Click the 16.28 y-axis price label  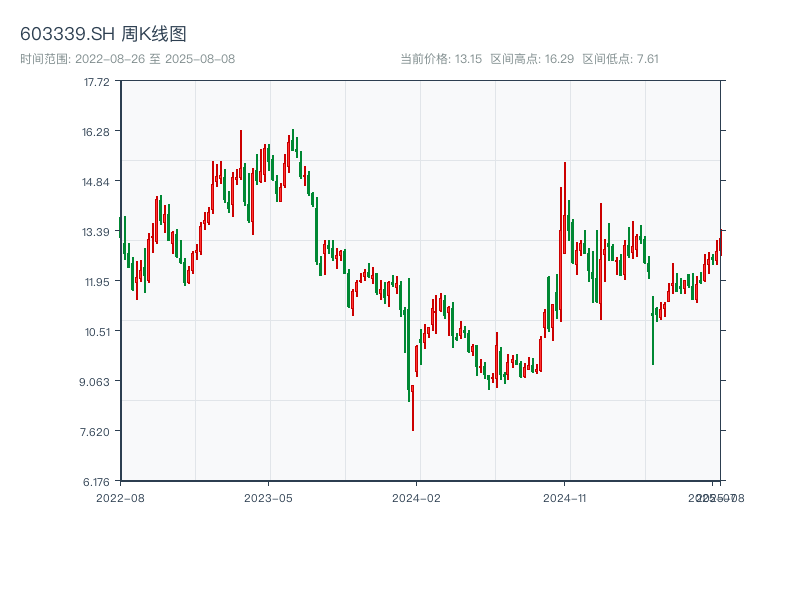tap(96, 132)
